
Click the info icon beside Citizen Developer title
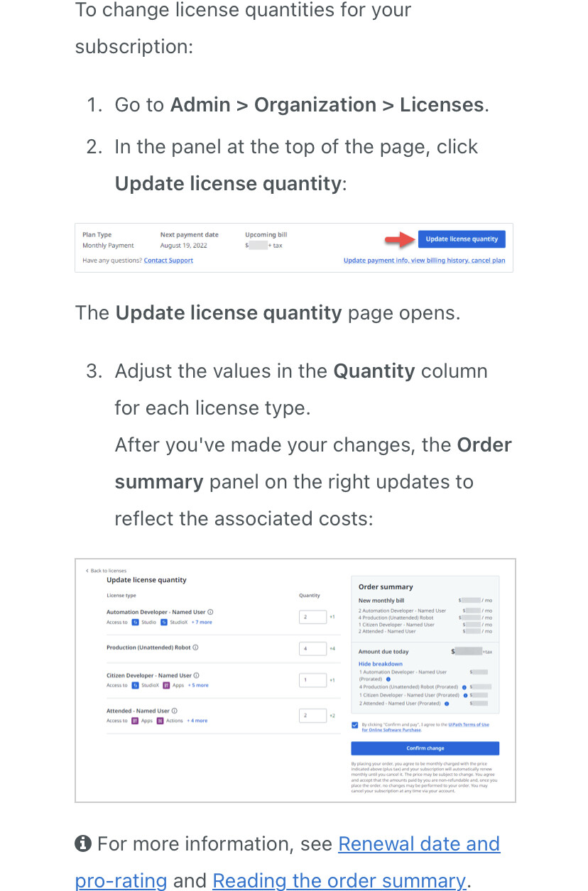click(x=196, y=675)
